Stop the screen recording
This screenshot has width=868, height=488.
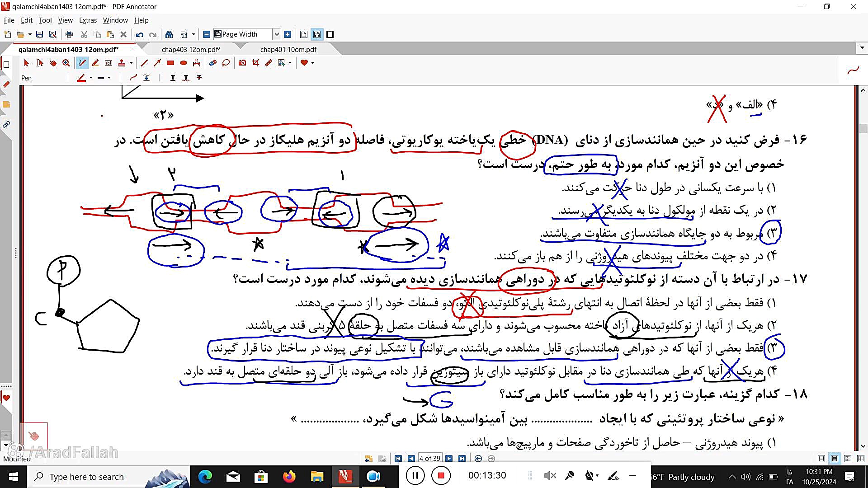click(x=441, y=475)
